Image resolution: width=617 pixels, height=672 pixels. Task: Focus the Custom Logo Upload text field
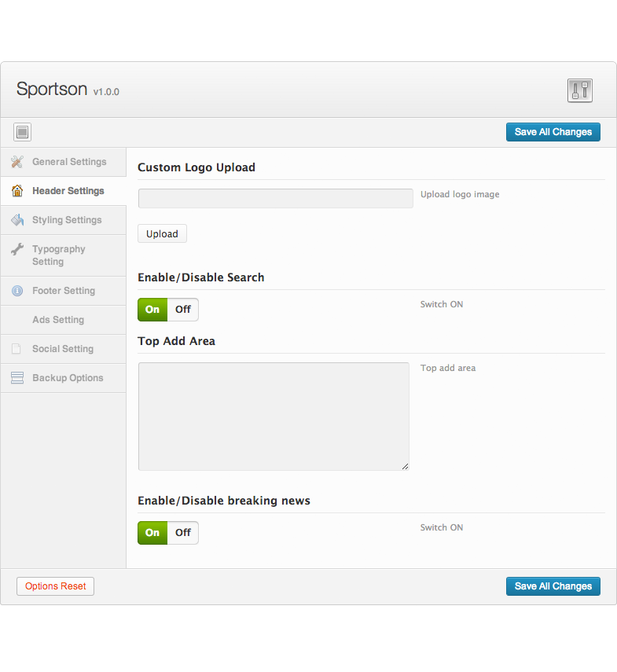275,198
